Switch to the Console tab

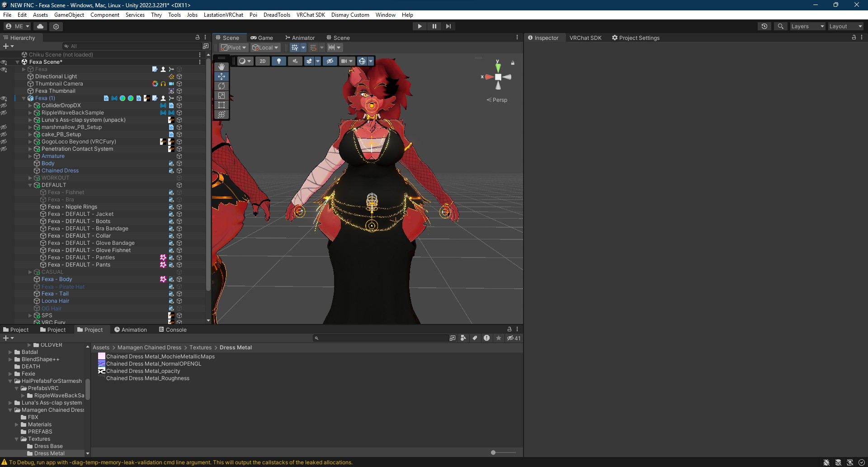(x=173, y=329)
